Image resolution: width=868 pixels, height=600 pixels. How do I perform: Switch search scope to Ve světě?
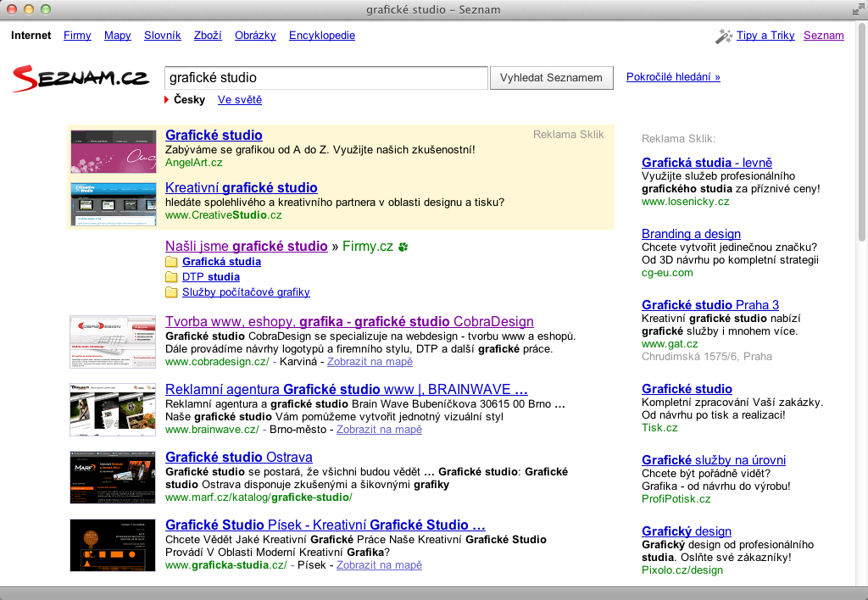coord(240,100)
